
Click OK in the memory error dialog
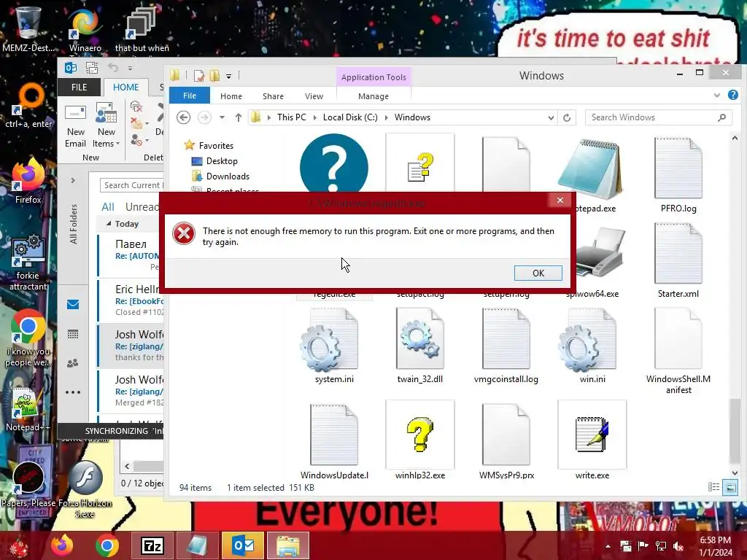(538, 273)
